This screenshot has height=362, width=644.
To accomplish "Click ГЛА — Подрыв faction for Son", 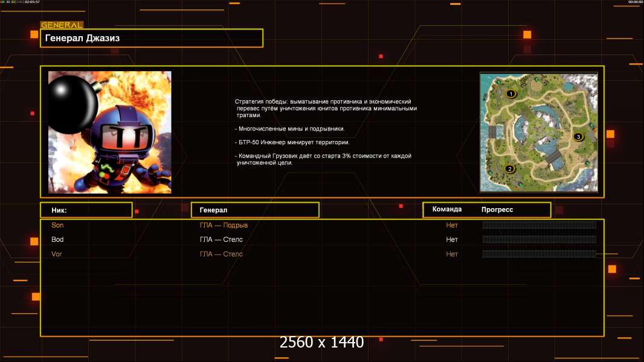I will click(x=224, y=225).
